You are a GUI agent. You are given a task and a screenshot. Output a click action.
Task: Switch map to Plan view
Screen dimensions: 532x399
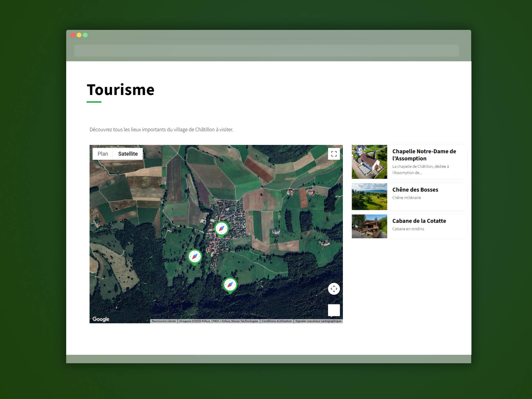click(x=102, y=154)
